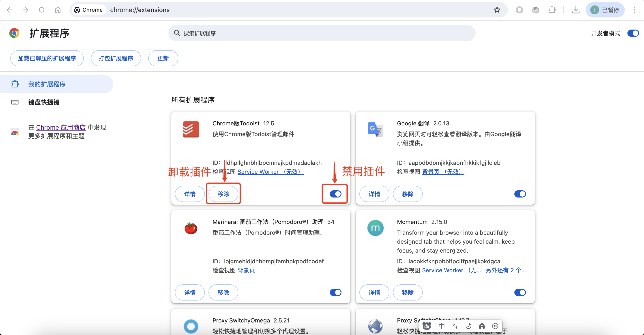Switch input language with the 中 icon
Screen dimensions: 644x335
click(x=442, y=326)
